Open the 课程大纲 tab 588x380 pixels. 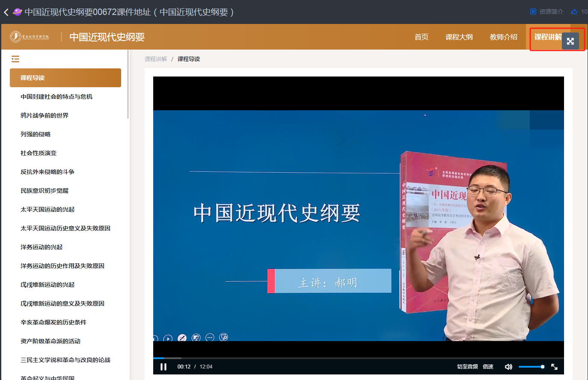[459, 37]
